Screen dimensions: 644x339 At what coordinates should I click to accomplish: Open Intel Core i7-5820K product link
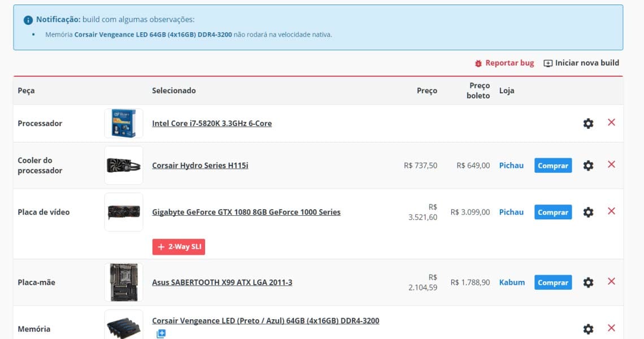click(212, 123)
